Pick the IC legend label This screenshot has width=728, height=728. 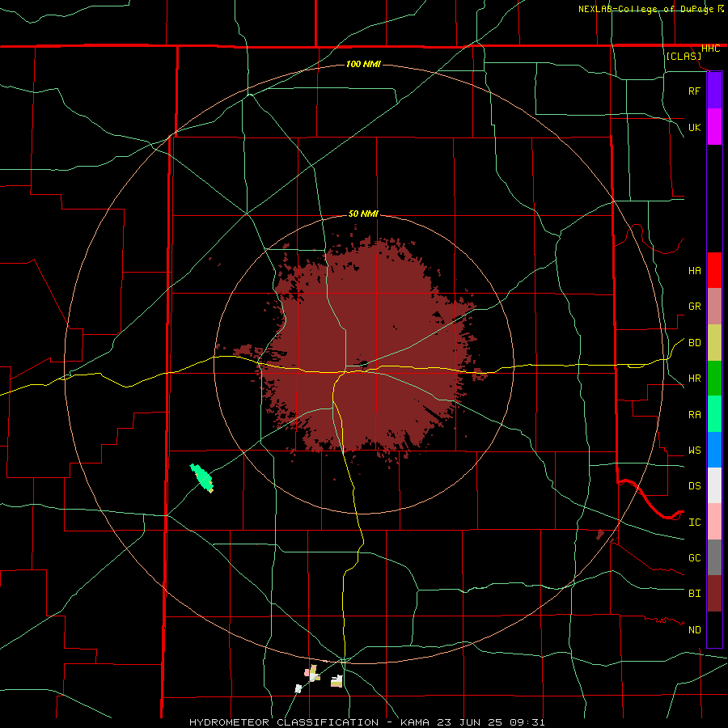pos(694,523)
